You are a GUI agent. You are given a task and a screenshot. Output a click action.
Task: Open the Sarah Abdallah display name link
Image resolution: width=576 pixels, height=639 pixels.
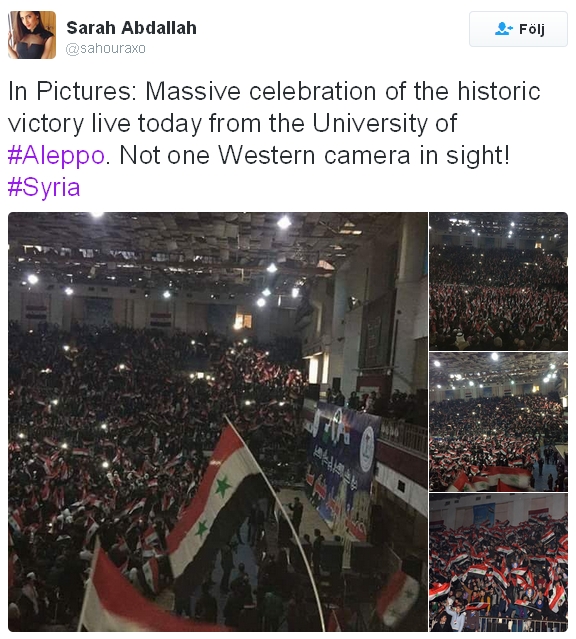(131, 28)
